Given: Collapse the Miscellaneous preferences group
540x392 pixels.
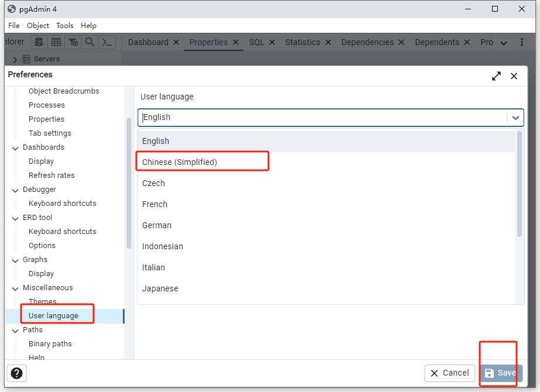Looking at the screenshot, I should 15,288.
